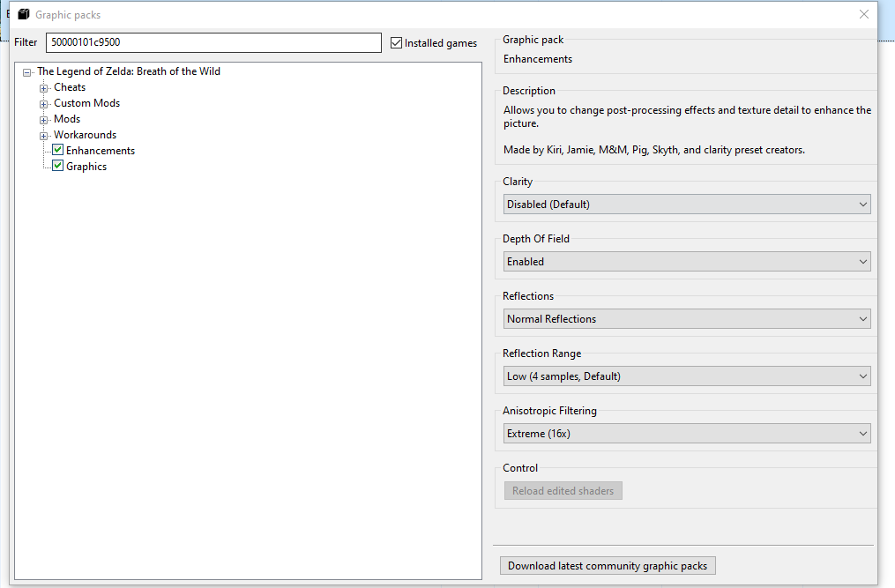
Task: Open the Reflection Range dropdown
Action: [687, 376]
